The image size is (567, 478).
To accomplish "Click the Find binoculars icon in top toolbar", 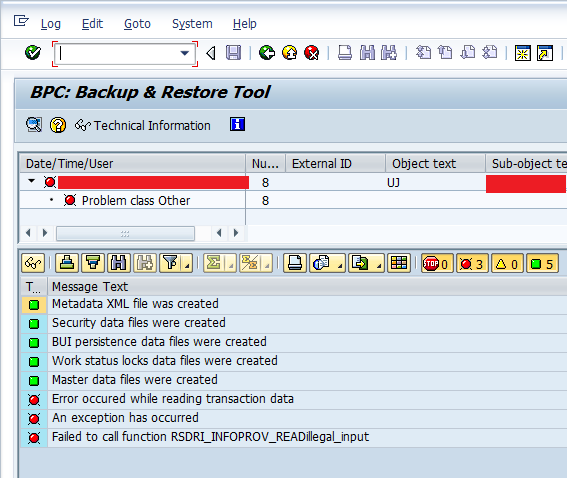I will [367, 53].
